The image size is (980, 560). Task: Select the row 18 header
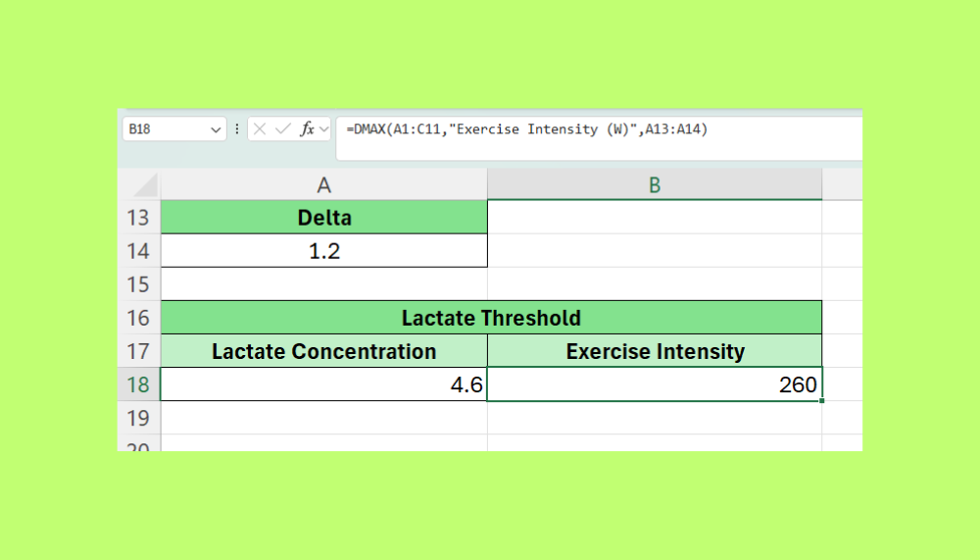[138, 384]
